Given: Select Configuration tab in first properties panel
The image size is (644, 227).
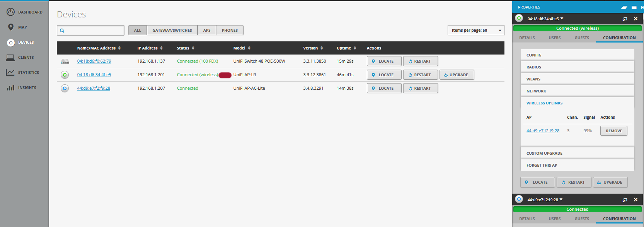Looking at the screenshot, I should click(619, 38).
